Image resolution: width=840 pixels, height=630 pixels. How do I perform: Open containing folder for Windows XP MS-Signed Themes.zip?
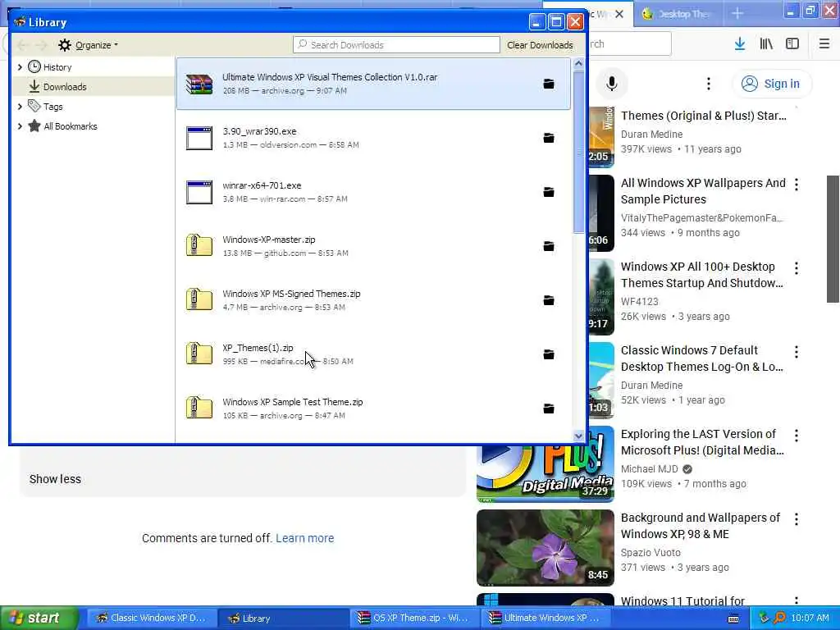549,300
